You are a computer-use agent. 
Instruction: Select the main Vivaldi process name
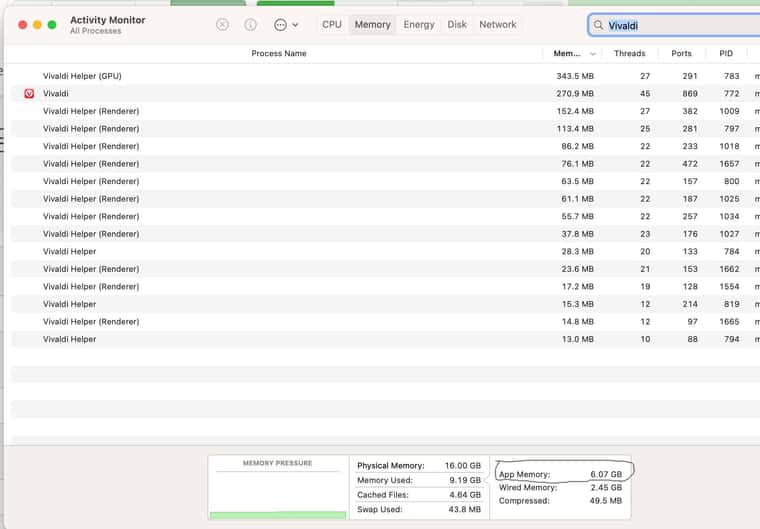coord(55,94)
